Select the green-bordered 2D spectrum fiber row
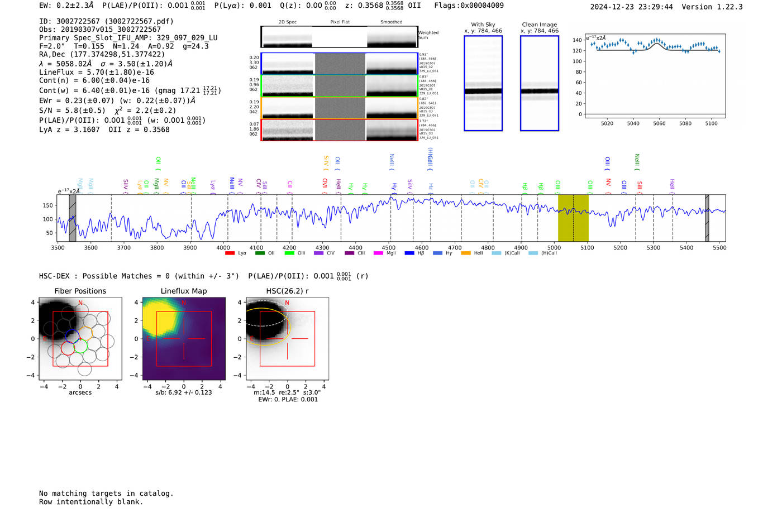The height and width of the screenshot is (532, 782). click(339, 86)
